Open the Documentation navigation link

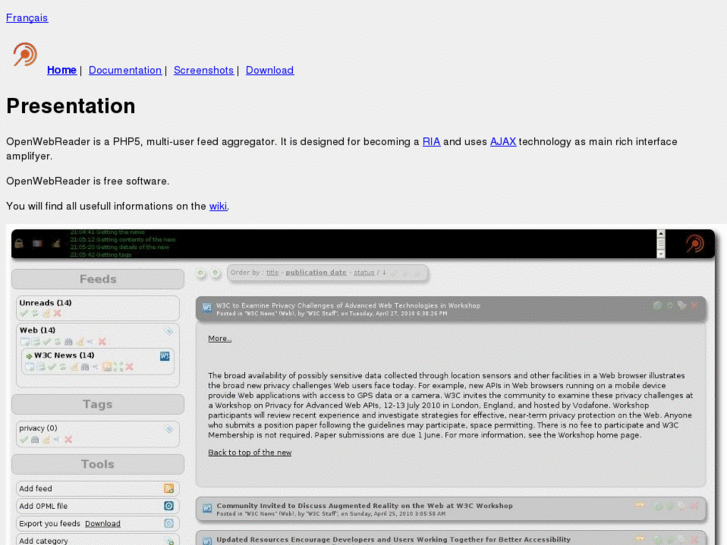[x=125, y=70]
